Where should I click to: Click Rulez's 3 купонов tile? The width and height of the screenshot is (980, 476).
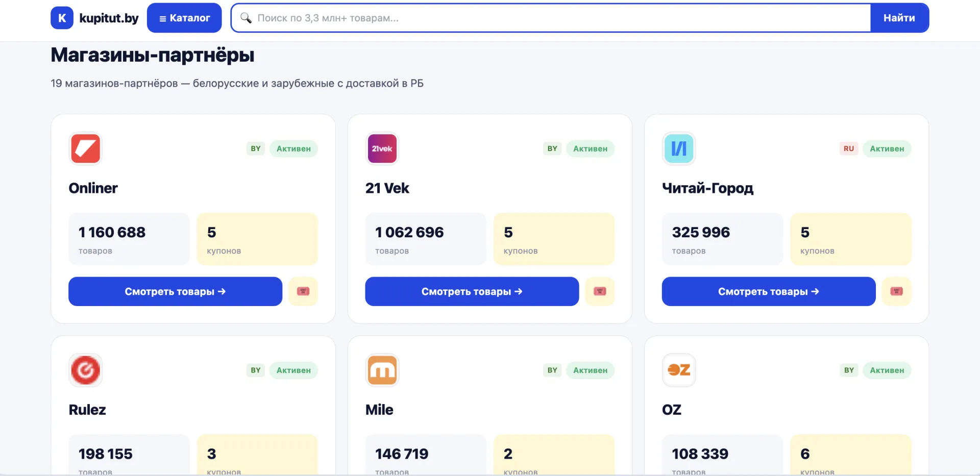257,455
